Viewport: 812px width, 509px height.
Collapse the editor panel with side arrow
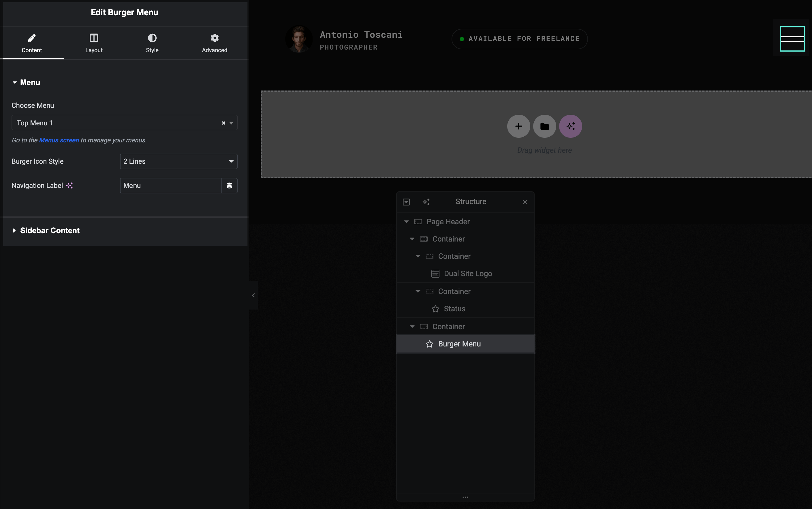tap(253, 295)
